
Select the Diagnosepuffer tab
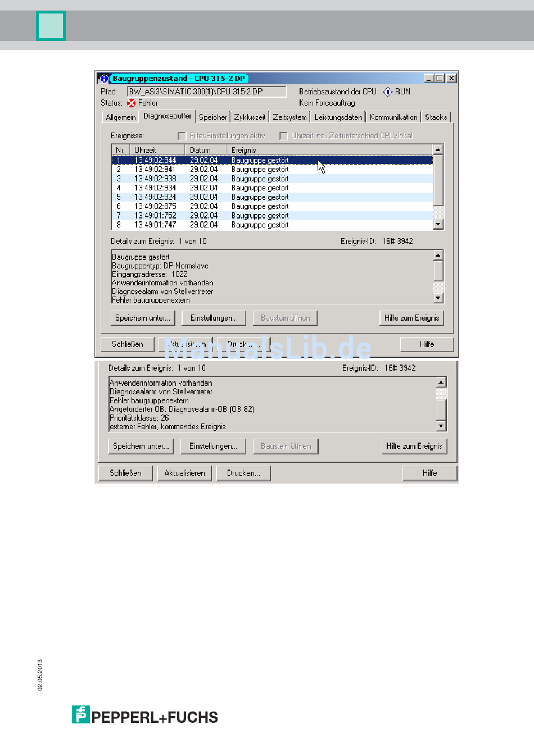pos(167,116)
